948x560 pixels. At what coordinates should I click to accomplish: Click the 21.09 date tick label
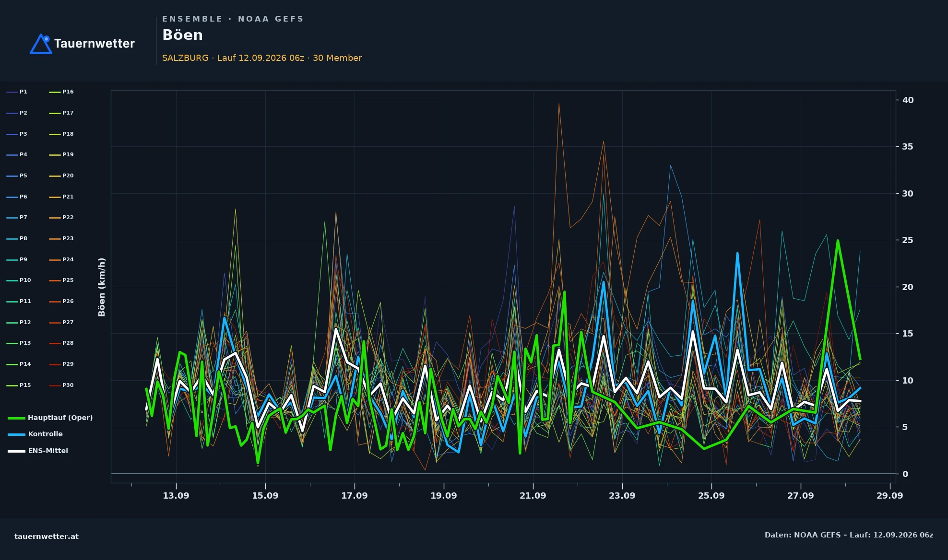coord(533,496)
